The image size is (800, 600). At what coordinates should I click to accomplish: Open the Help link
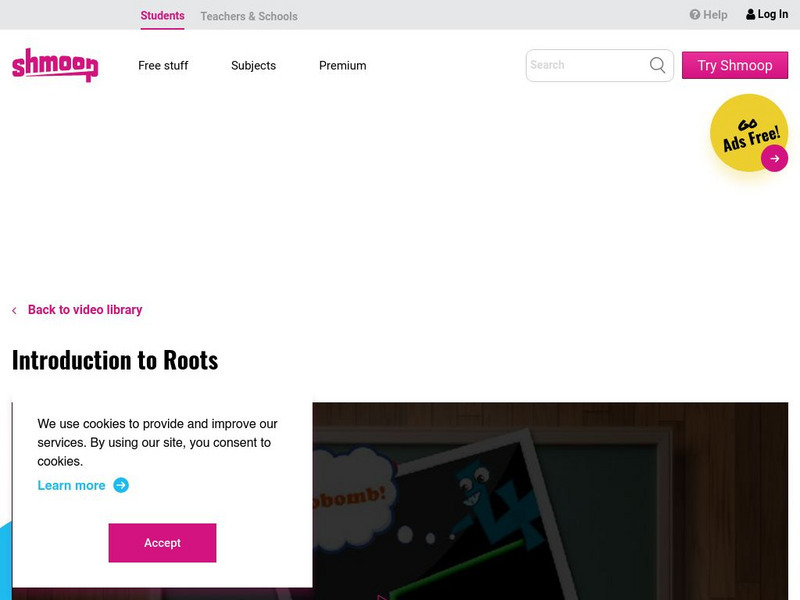click(x=715, y=15)
